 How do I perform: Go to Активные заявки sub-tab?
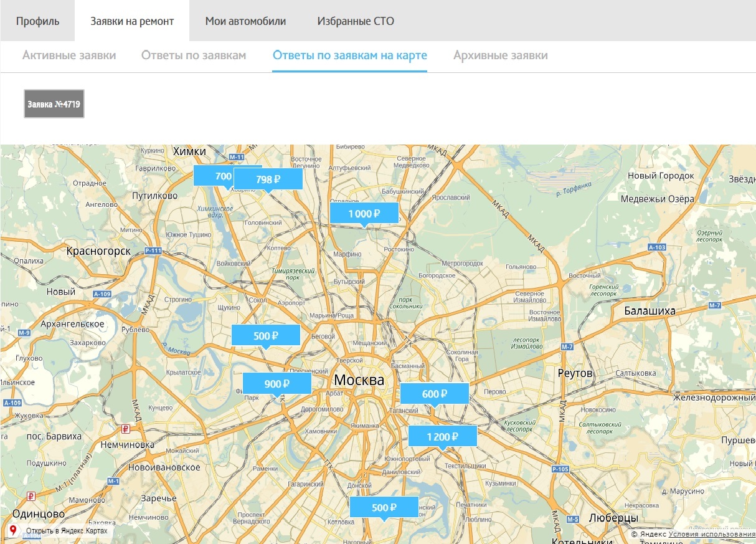coord(69,55)
